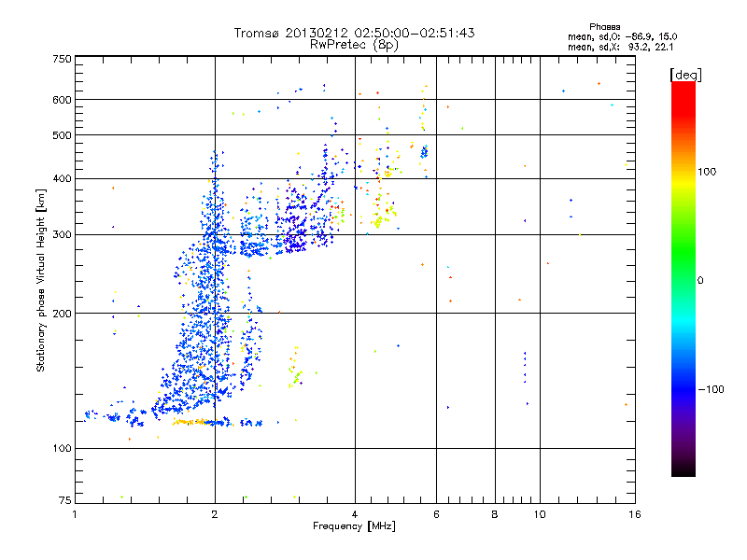Viewport: 747px width, 560px height.
Task: Click the black bottom of the colorbar
Action: (x=684, y=469)
